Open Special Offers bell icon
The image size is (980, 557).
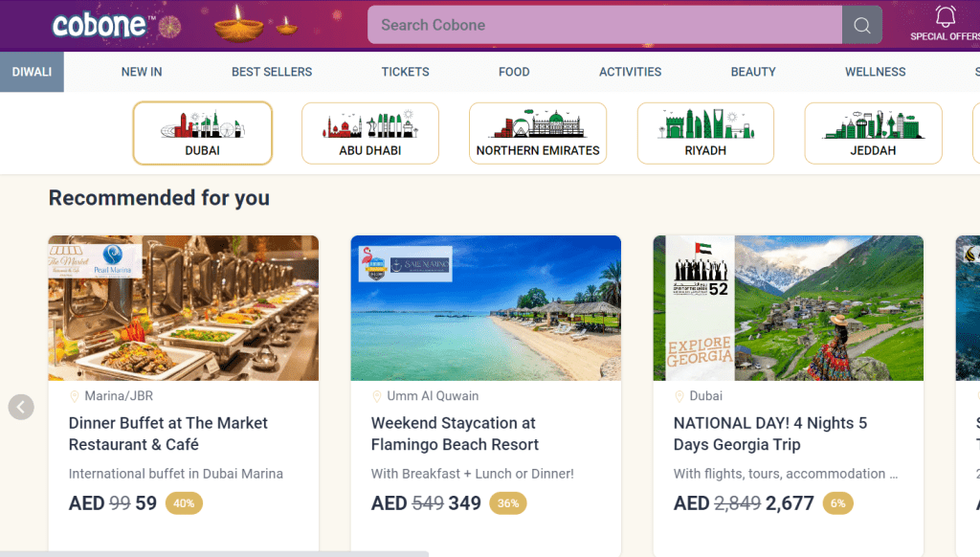click(x=945, y=17)
